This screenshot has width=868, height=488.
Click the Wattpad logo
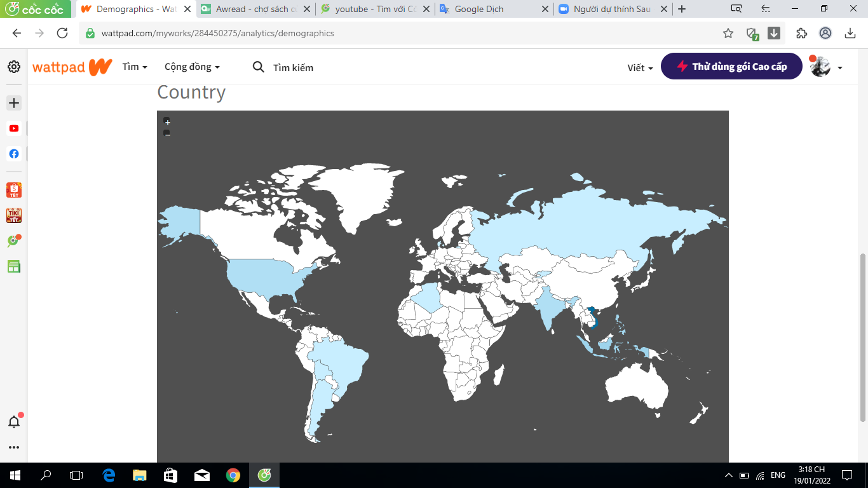tap(72, 67)
